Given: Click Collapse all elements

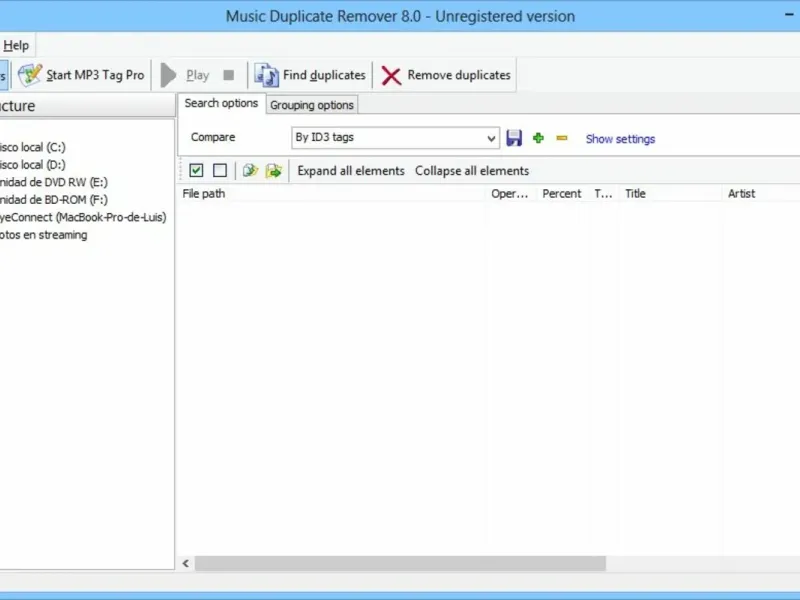Looking at the screenshot, I should point(472,171).
